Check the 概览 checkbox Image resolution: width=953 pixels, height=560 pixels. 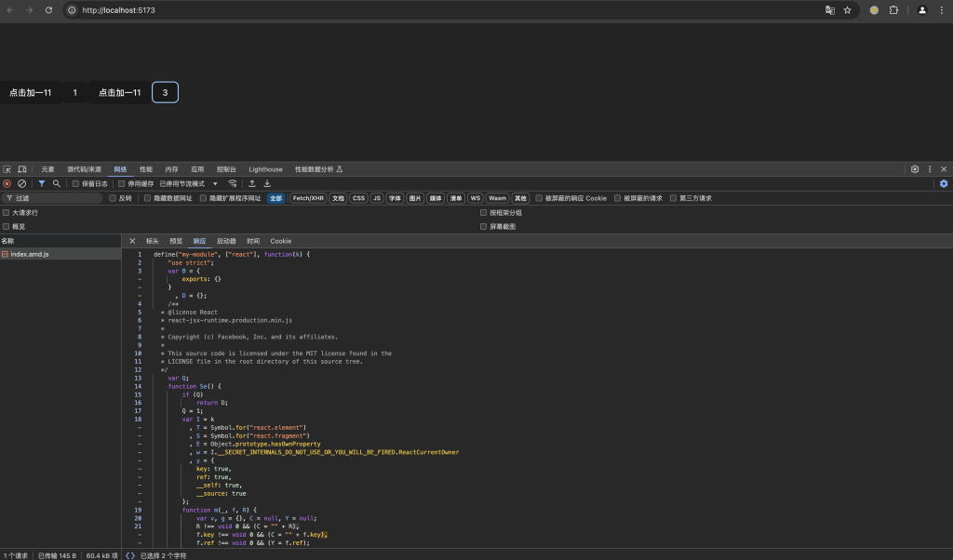7,227
